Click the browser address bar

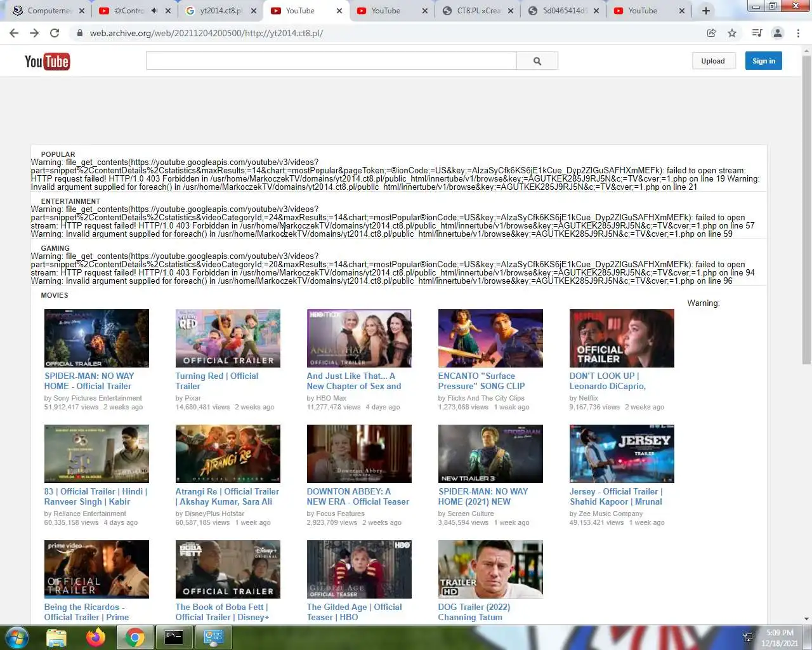[387, 33]
